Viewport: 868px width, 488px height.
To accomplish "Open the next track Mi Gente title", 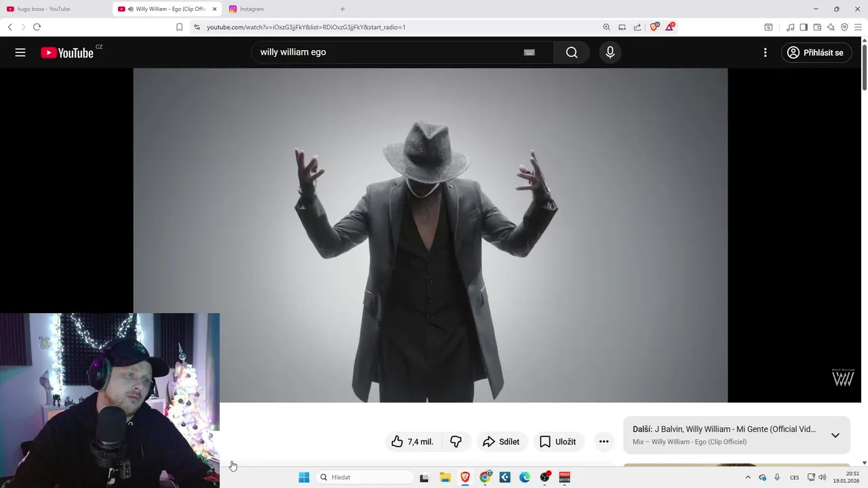I will (724, 429).
